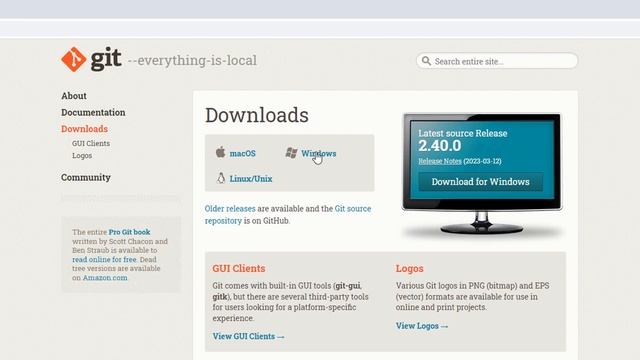Viewport: 640px width, 360px height.
Task: Select Downloads in the sidebar
Action: (x=84, y=129)
